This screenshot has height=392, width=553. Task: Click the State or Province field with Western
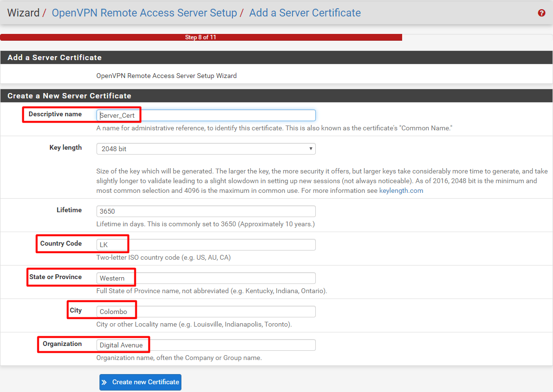tap(206, 278)
